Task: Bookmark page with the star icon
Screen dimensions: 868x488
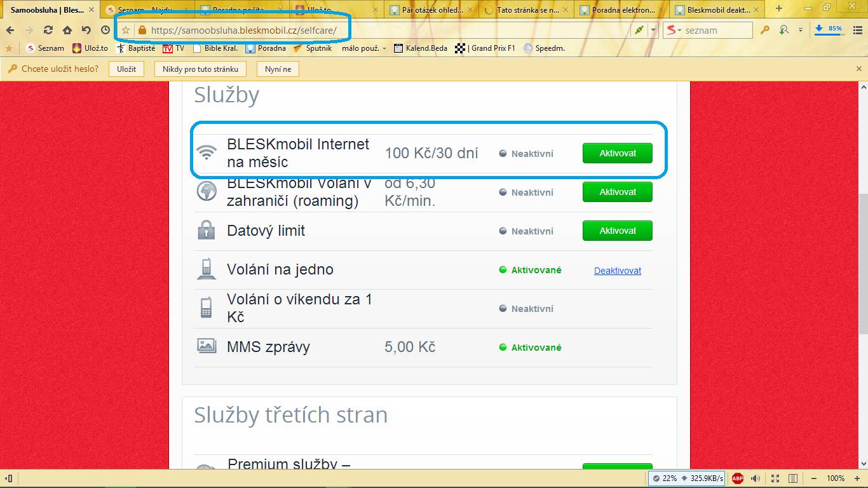Action: (x=126, y=30)
